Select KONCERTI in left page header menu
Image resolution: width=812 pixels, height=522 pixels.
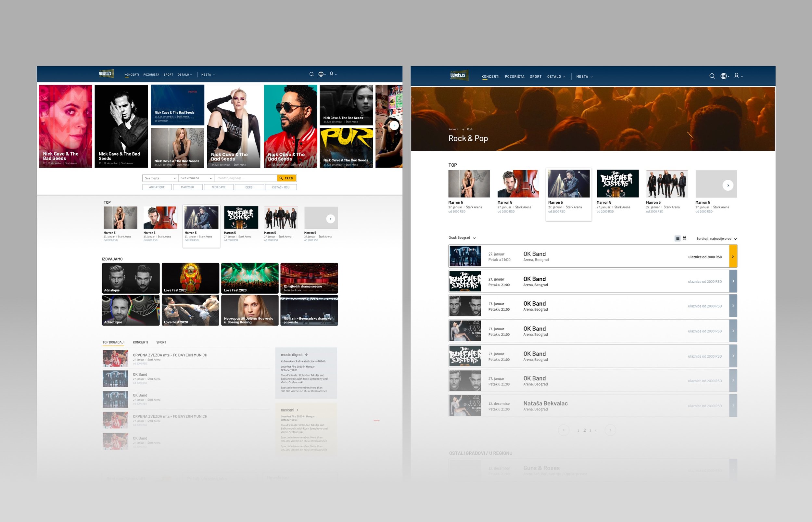click(x=132, y=75)
